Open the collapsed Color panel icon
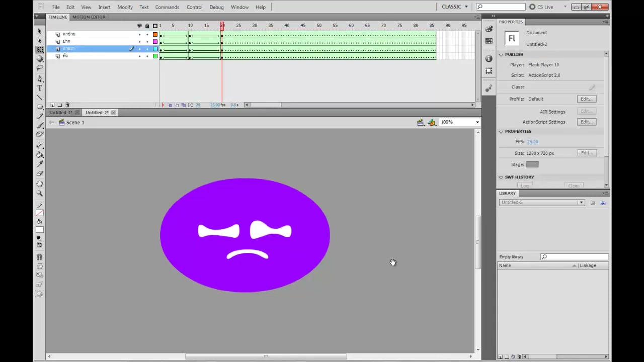The width and height of the screenshot is (644, 362). point(489,29)
